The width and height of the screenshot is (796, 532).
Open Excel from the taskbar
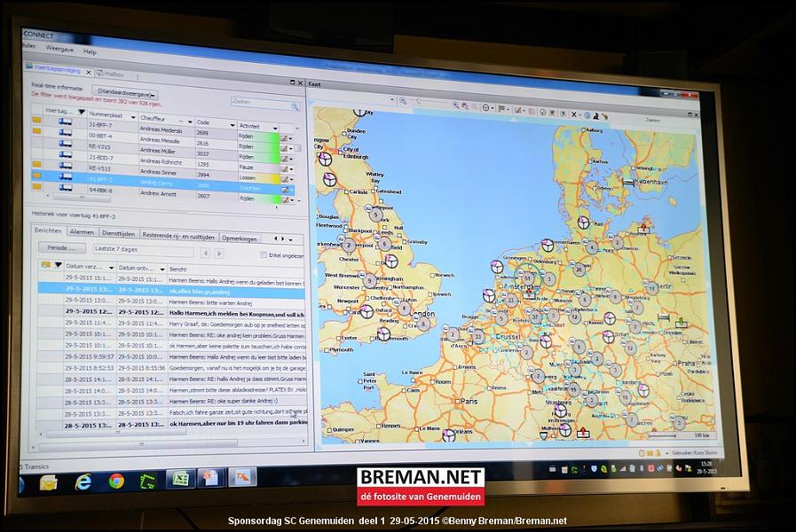click(x=179, y=479)
